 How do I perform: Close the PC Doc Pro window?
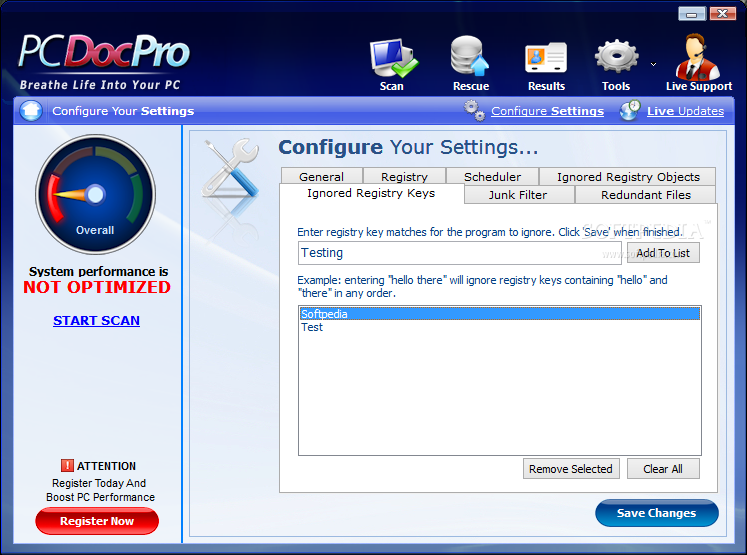click(722, 14)
